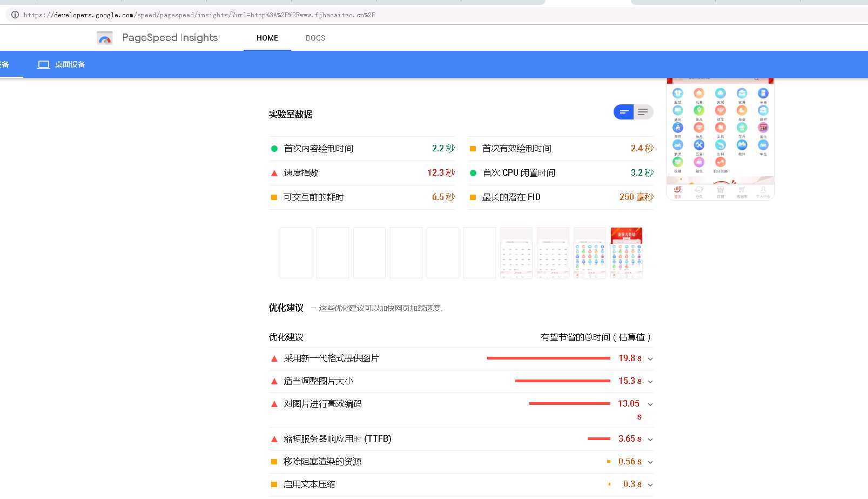
Task: Click the 首次内容绘制时间 metric label
Action: 319,149
